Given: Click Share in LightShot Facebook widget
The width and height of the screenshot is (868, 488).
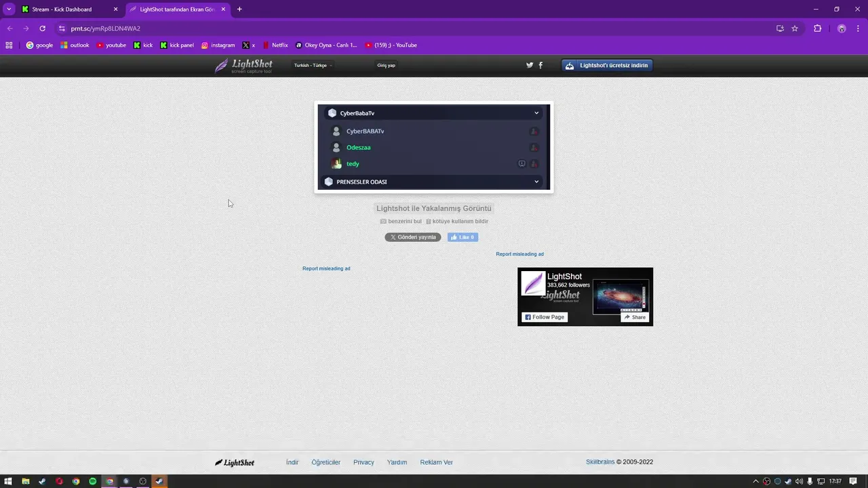Looking at the screenshot, I should click(x=635, y=317).
